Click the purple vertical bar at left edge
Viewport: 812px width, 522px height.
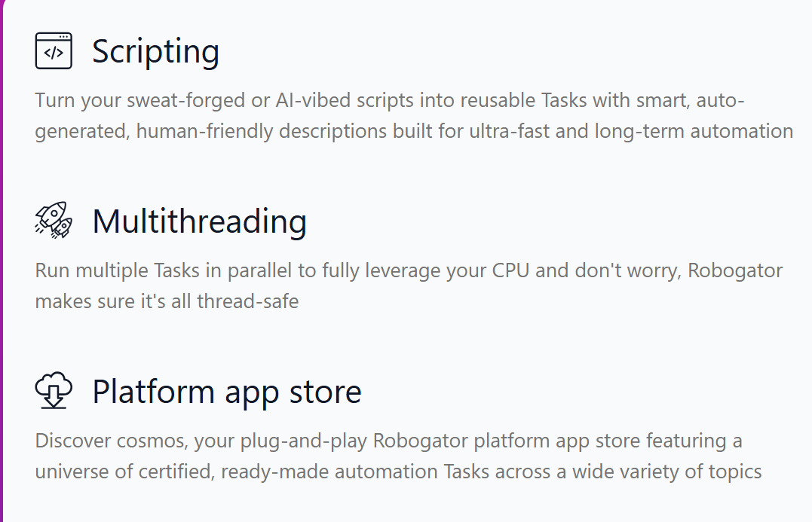point(2,261)
